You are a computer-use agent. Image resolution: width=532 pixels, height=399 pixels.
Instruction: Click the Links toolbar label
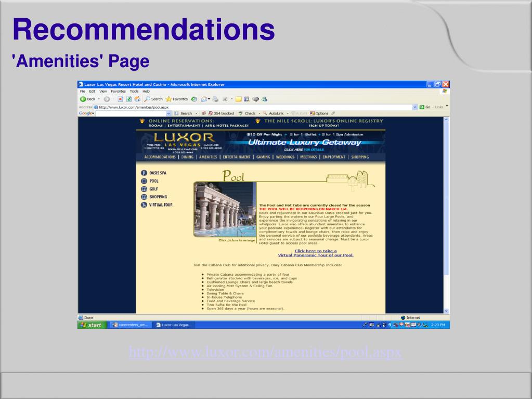point(439,107)
